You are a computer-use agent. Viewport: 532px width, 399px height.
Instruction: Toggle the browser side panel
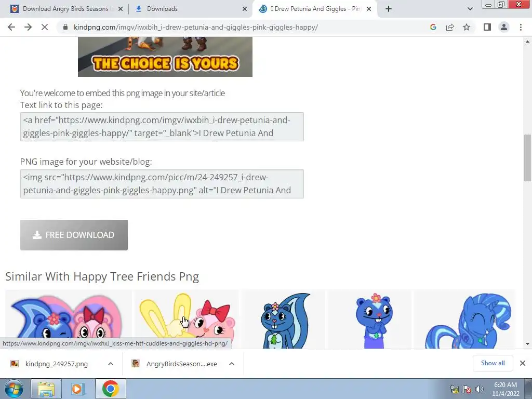[487, 27]
